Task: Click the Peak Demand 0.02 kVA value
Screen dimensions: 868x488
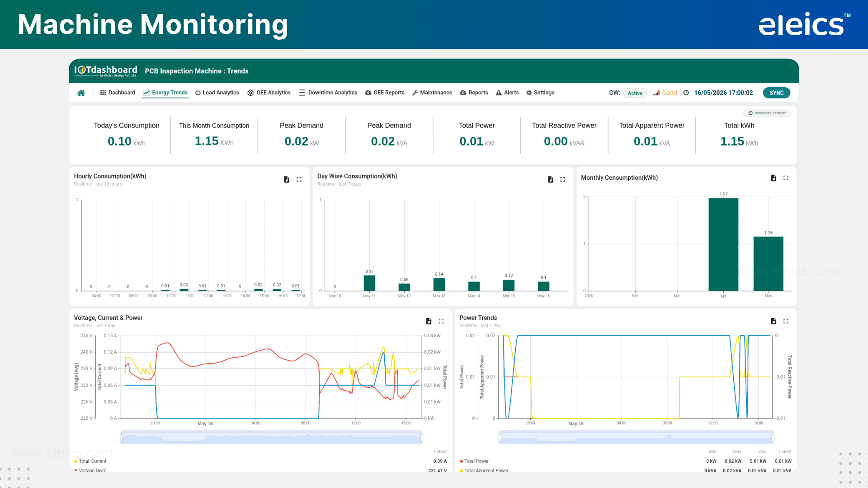Action: (389, 141)
